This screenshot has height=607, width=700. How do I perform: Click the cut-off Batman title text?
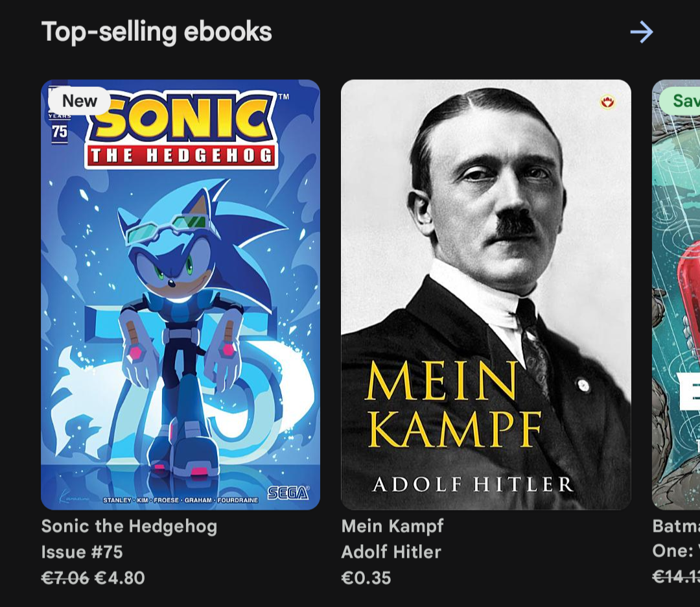pos(676,526)
